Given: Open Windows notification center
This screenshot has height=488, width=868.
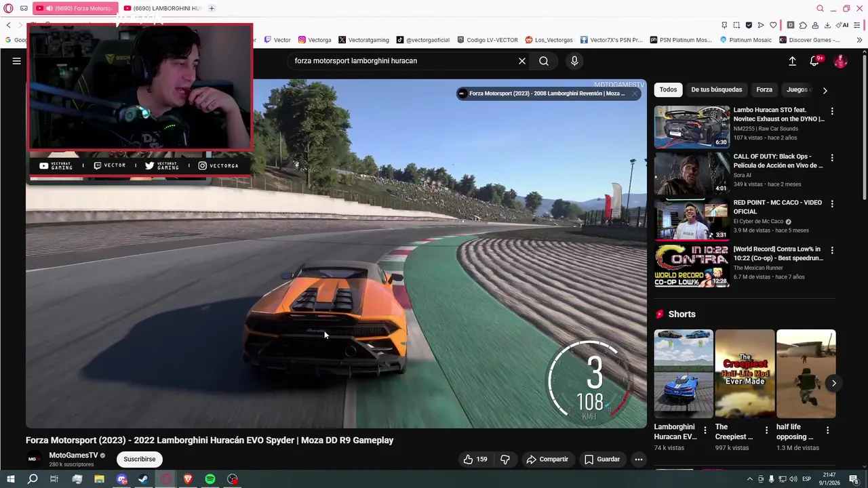Looking at the screenshot, I should [x=854, y=479].
